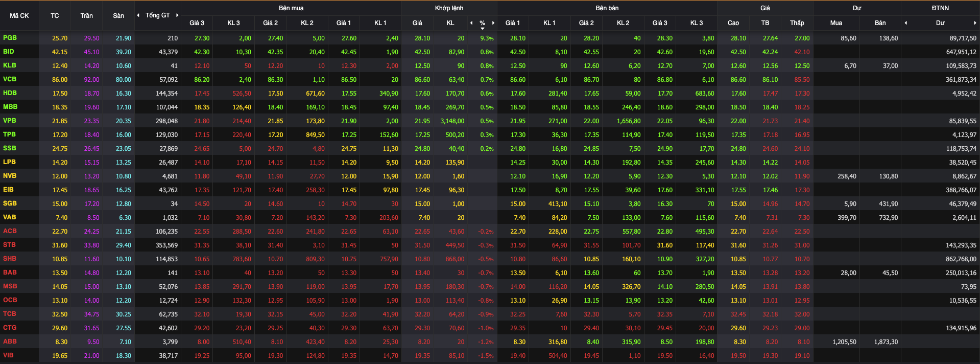Click CTG reference price 29.60
The height and width of the screenshot is (364, 980).
(60, 328)
